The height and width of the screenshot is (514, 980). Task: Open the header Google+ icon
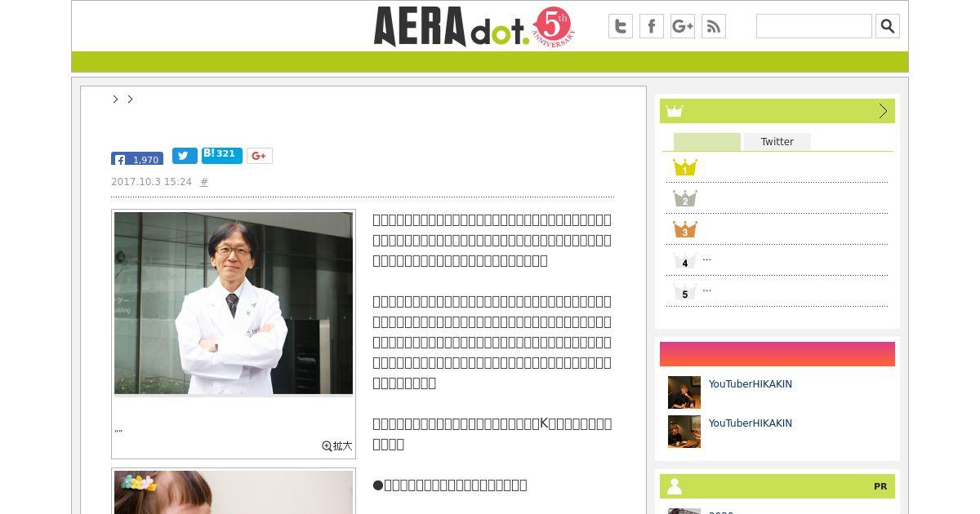(x=683, y=26)
